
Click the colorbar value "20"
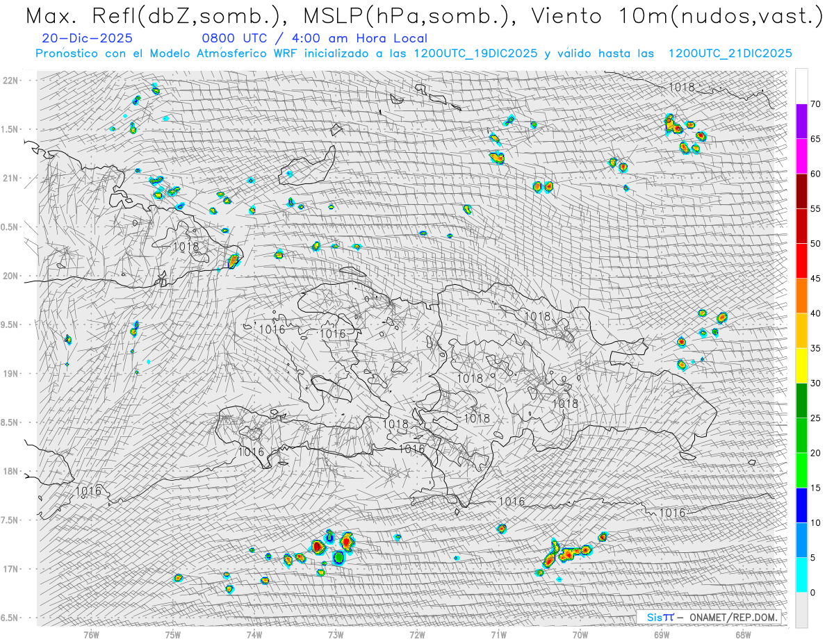(x=816, y=453)
